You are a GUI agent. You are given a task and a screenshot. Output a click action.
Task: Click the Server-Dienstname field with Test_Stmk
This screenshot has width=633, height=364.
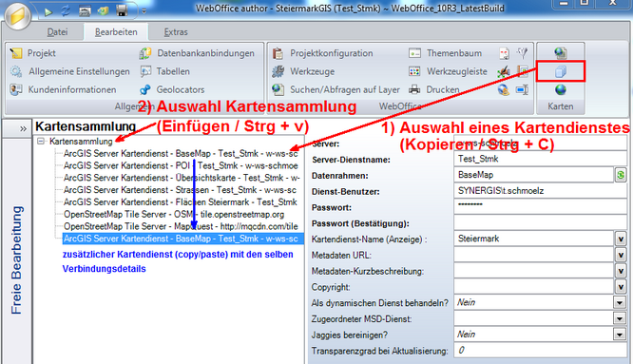pos(540,159)
